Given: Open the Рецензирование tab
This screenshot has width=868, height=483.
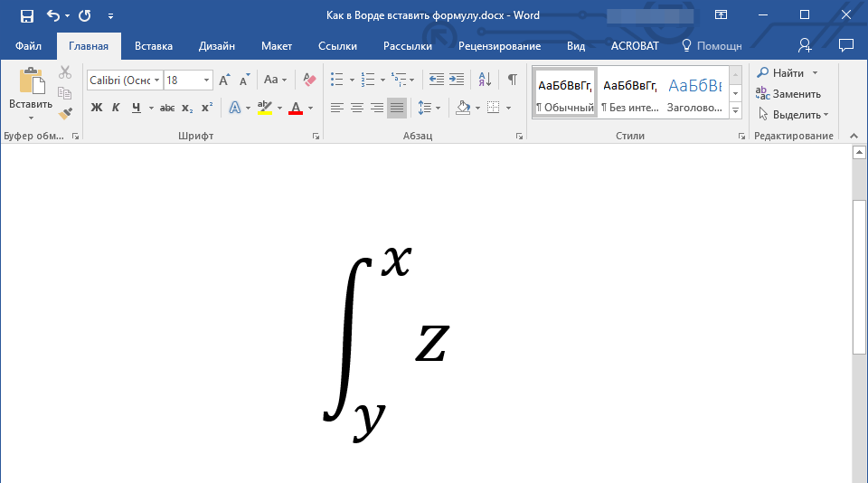Looking at the screenshot, I should coord(499,46).
